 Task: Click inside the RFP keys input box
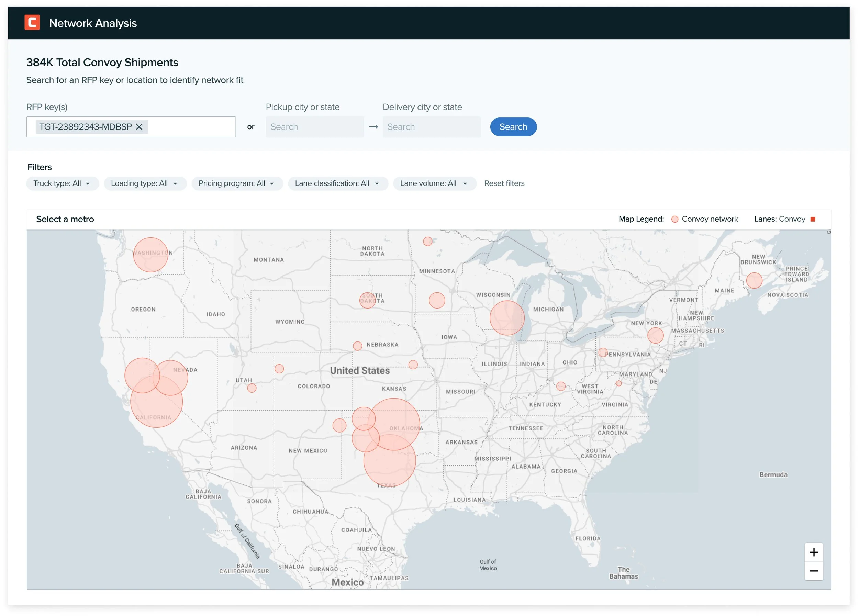click(191, 127)
